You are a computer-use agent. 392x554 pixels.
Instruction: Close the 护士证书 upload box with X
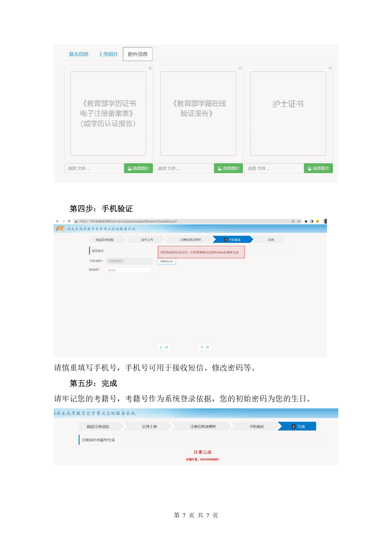(330, 68)
